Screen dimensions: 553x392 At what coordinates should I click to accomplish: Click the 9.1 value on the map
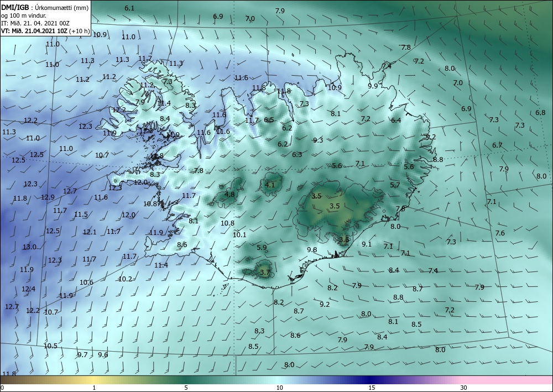(x=367, y=244)
